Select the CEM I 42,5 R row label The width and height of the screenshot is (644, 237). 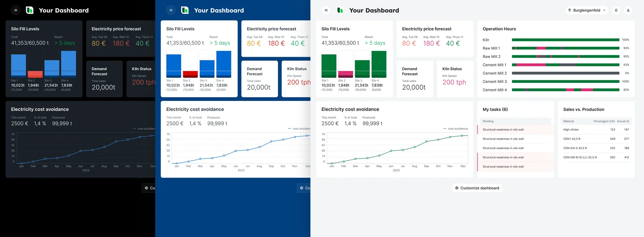click(x=572, y=139)
